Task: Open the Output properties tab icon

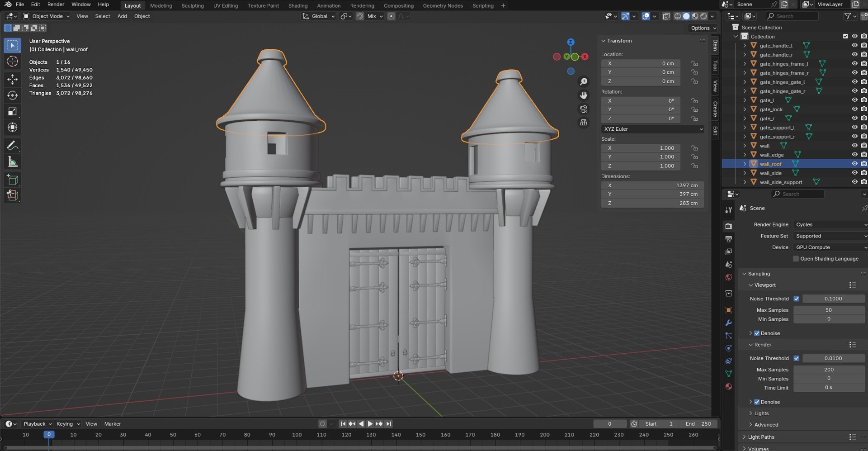Action: 728,238
